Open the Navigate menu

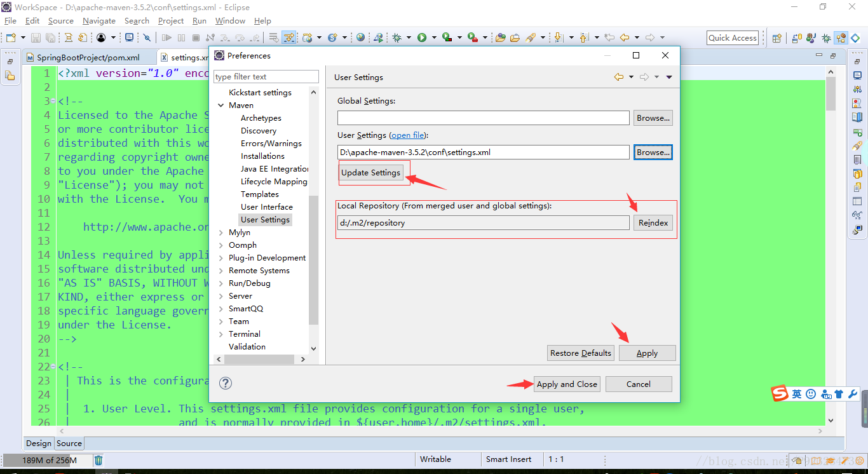[99, 21]
